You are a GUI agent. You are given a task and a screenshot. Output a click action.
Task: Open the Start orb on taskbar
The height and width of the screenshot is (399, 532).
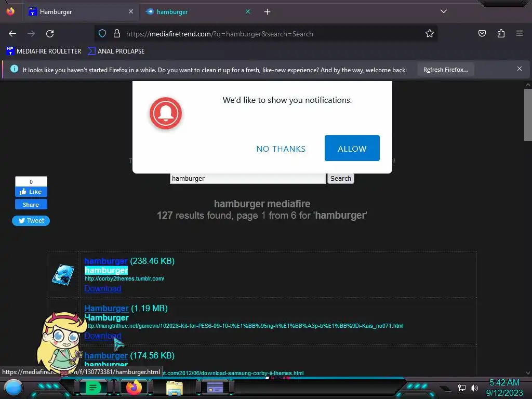click(14, 388)
